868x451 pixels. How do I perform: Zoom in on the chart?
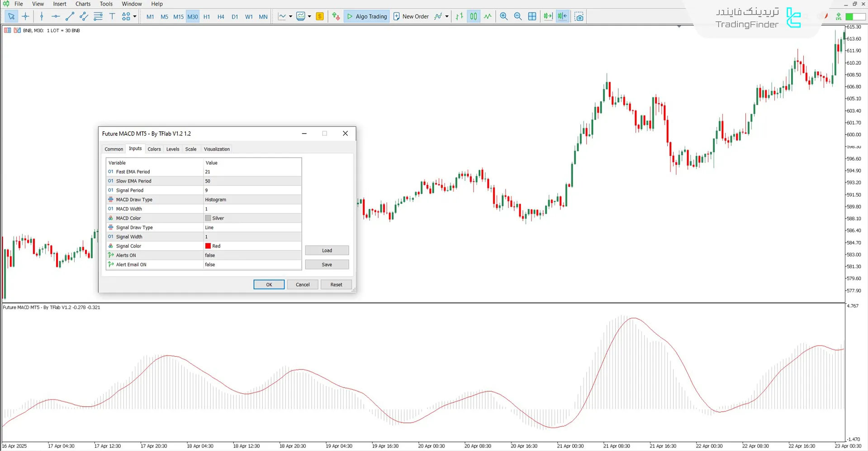[x=503, y=16]
